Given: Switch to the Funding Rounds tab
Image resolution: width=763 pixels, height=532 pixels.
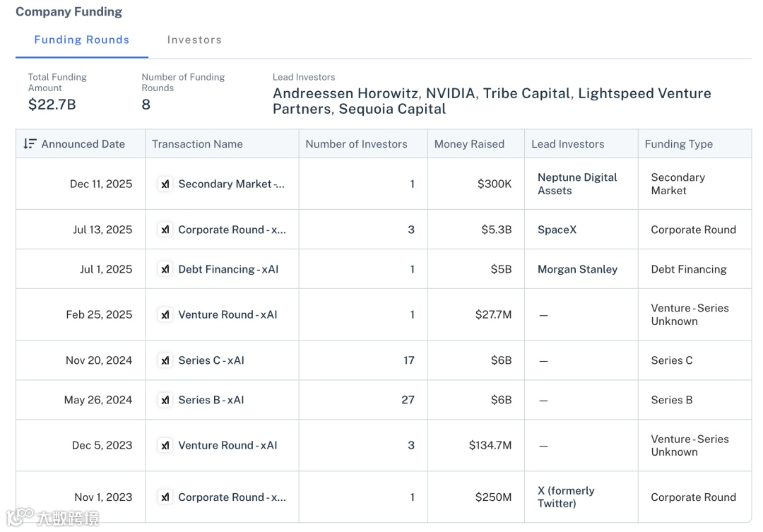Looking at the screenshot, I should pyautogui.click(x=82, y=40).
